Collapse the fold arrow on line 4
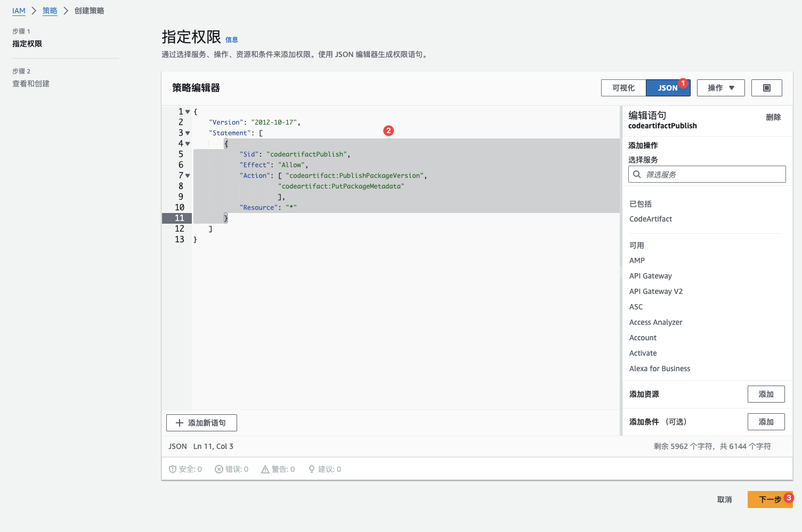The image size is (802, 532). click(188, 144)
